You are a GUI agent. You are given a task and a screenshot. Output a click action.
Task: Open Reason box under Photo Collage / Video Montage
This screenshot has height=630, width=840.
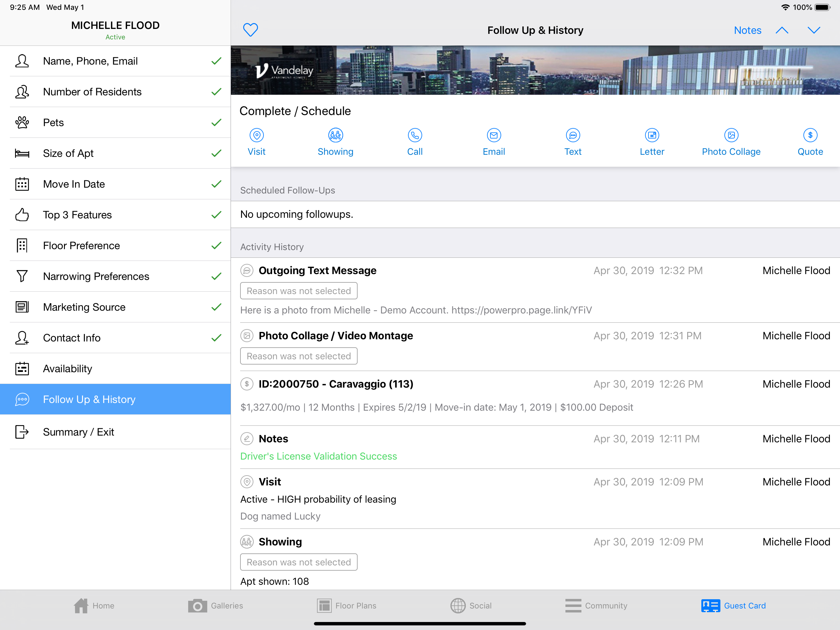pos(299,356)
